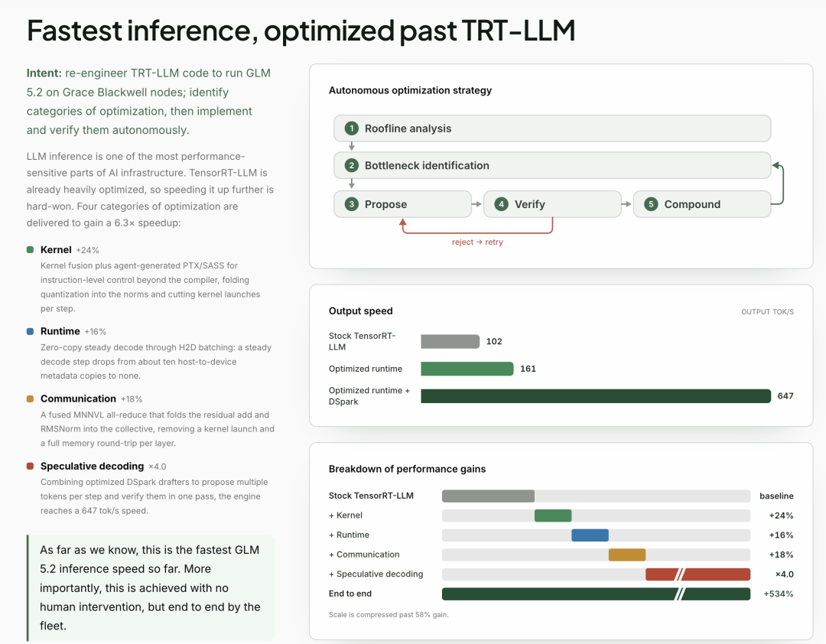Click the dark green Optimized runtime + DSpark bar
Viewport: 826px width, 644px height.
596,395
